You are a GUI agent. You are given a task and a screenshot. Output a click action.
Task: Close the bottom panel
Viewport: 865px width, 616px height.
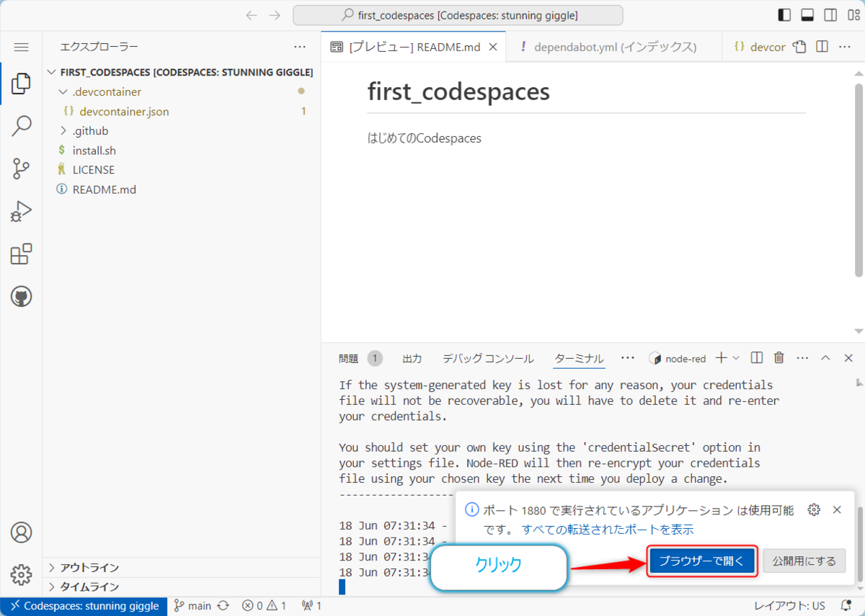tap(848, 358)
